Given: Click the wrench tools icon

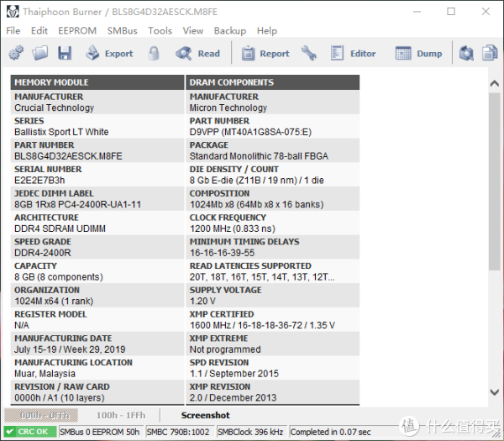Looking at the screenshot, I should 309,53.
